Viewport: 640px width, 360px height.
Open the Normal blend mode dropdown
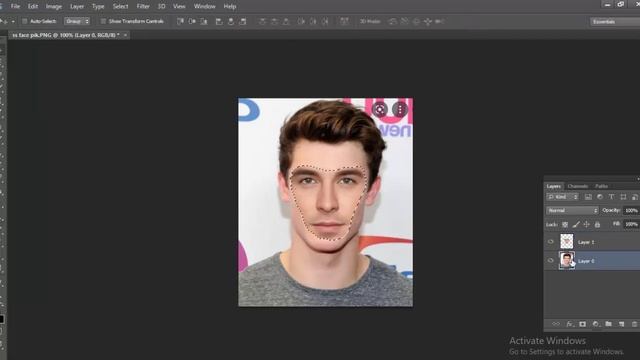pyautogui.click(x=572, y=210)
